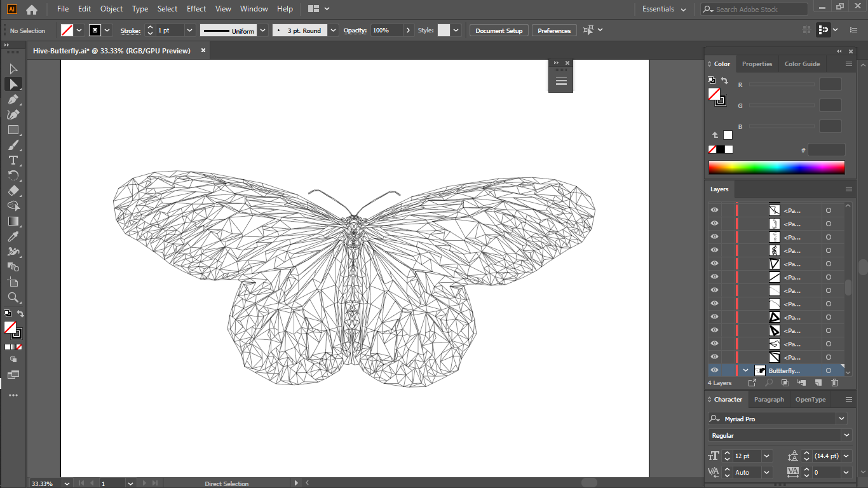Click Collect for Export icon in Layers
The image size is (868, 488).
752,383
